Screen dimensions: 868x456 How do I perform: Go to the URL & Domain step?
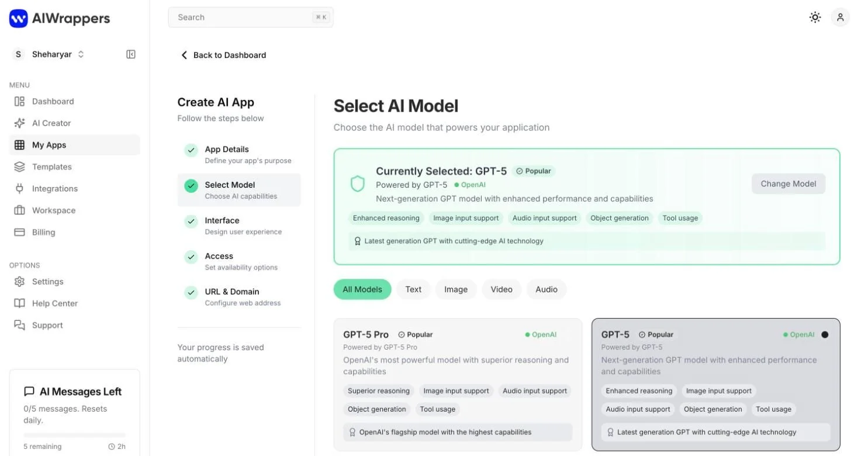[239, 297]
